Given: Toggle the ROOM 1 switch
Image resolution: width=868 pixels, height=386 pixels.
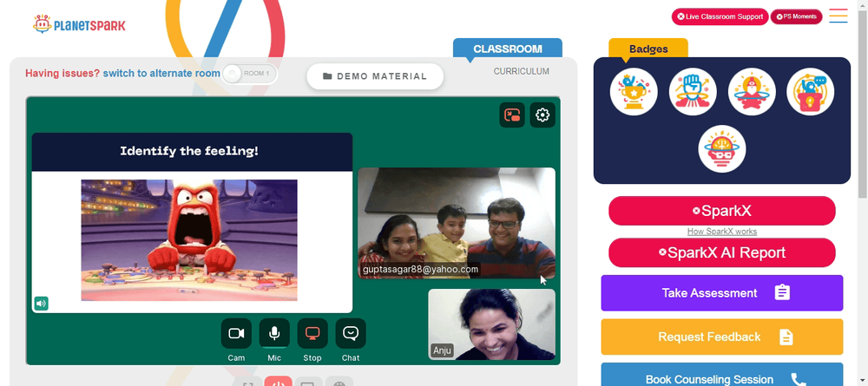Looking at the screenshot, I should 249,74.
